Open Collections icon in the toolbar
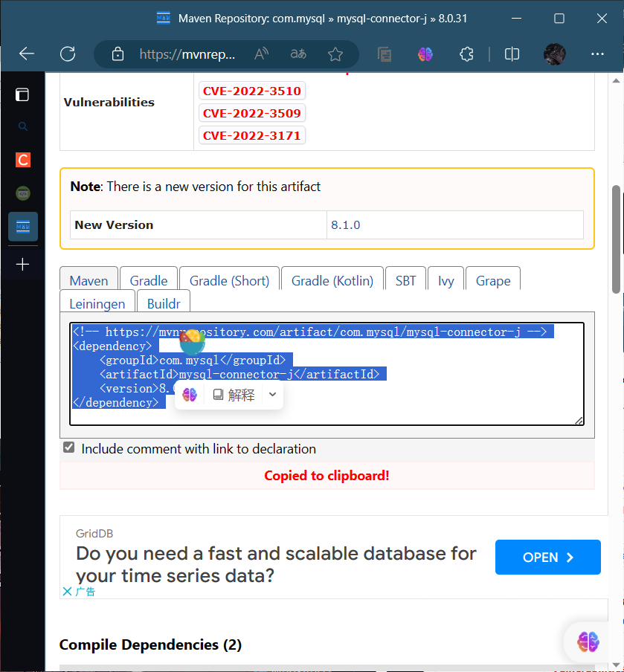 pyautogui.click(x=385, y=54)
